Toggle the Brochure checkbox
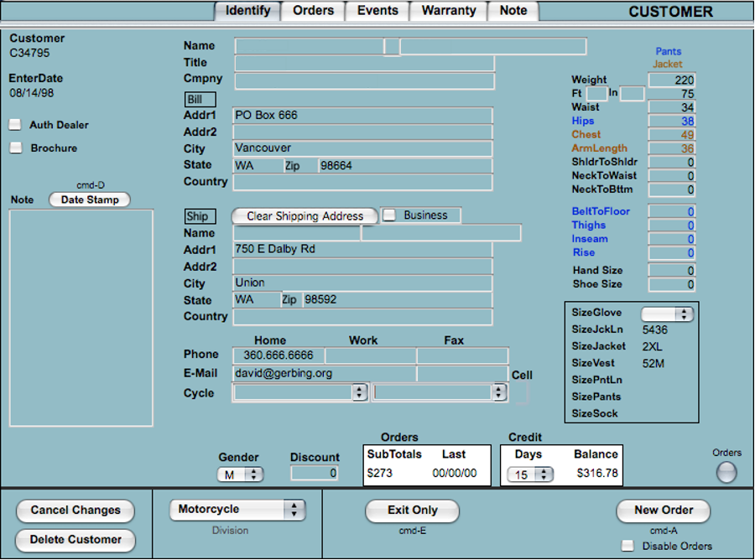 coord(15,148)
